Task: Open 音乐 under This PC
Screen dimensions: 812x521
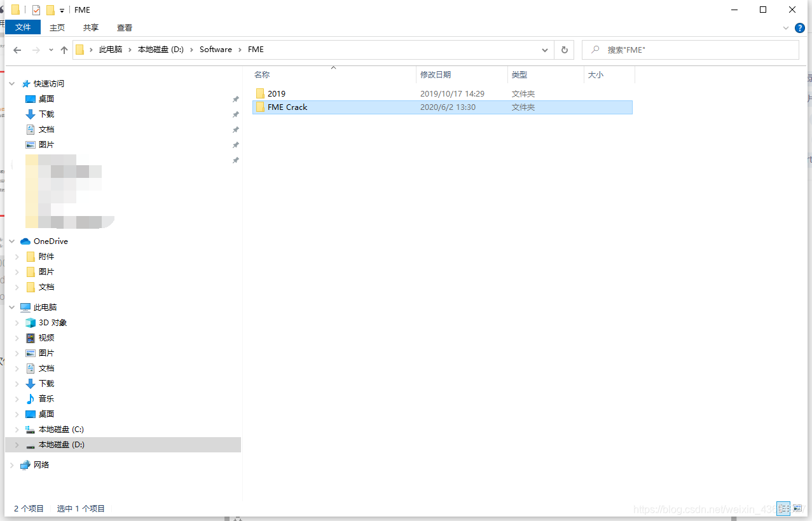Action: (46, 399)
